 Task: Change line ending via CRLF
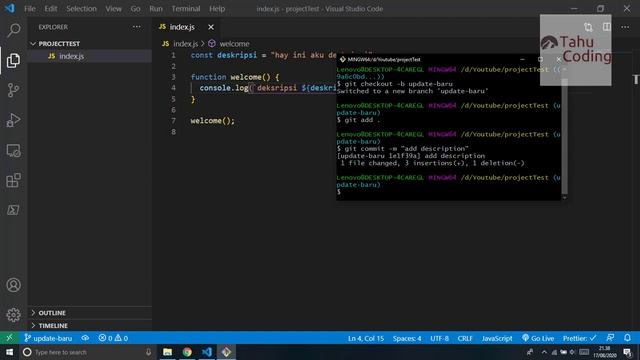tap(464, 338)
